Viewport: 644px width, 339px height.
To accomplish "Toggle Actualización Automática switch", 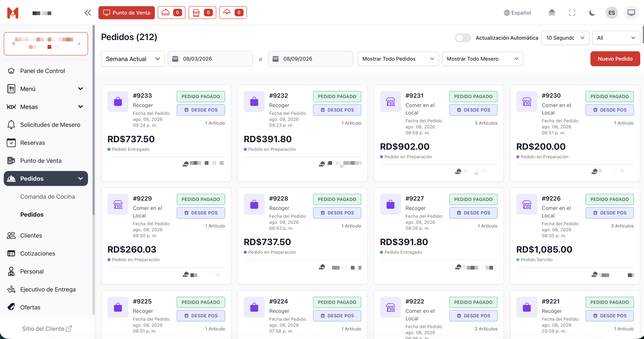I will tap(463, 38).
